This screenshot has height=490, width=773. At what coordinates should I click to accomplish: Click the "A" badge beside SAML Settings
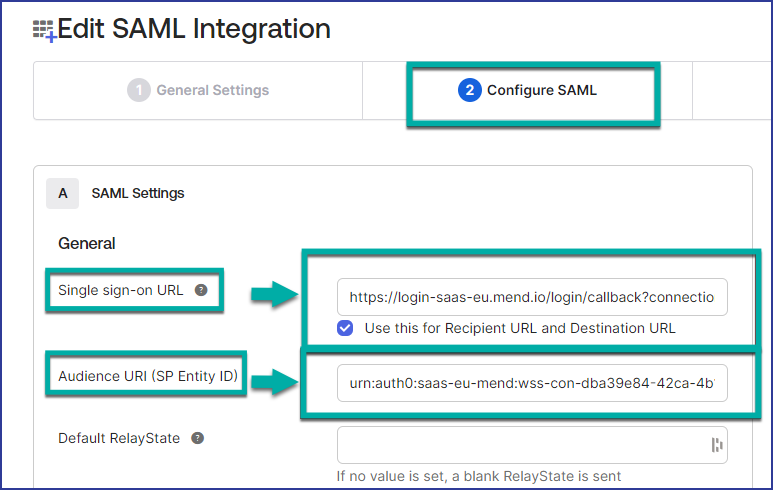pyautogui.click(x=63, y=193)
